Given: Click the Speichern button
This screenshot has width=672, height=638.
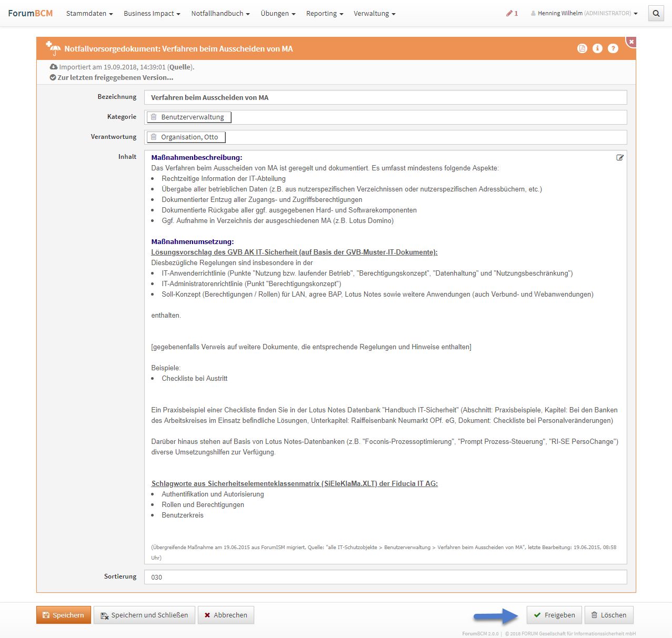Looking at the screenshot, I should 64,615.
